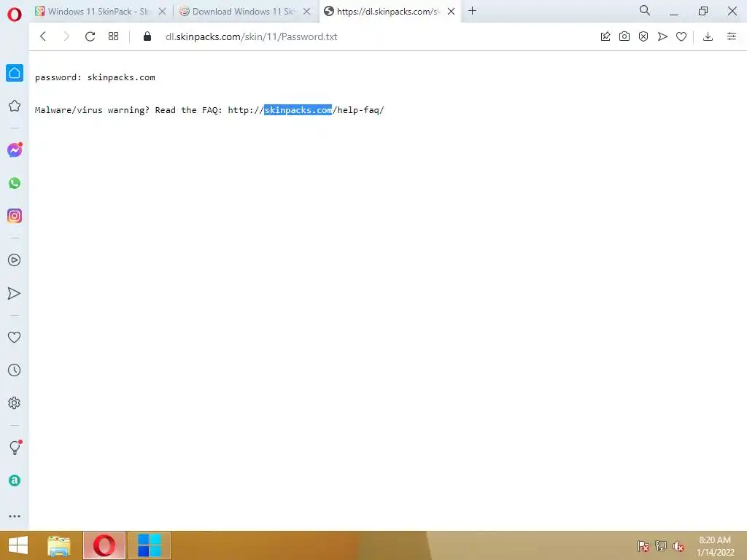
Task: Open Action Center flag in tray
Action: pyautogui.click(x=643, y=546)
